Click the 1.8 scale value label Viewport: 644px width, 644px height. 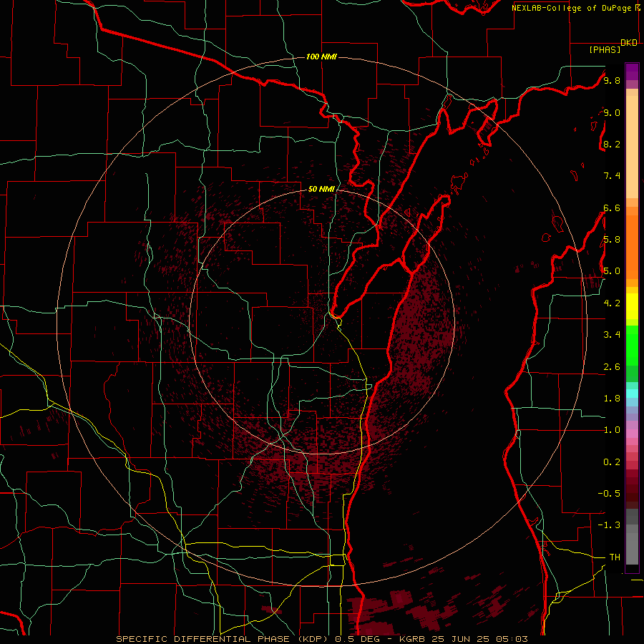pos(612,399)
